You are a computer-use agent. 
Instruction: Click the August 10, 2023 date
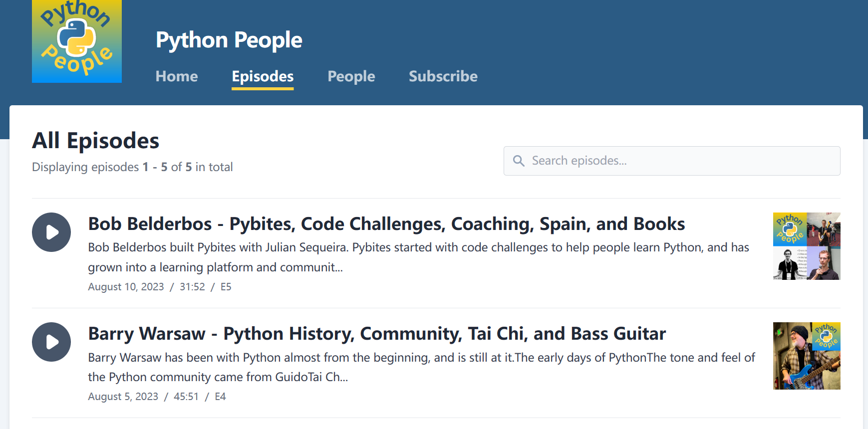(126, 287)
